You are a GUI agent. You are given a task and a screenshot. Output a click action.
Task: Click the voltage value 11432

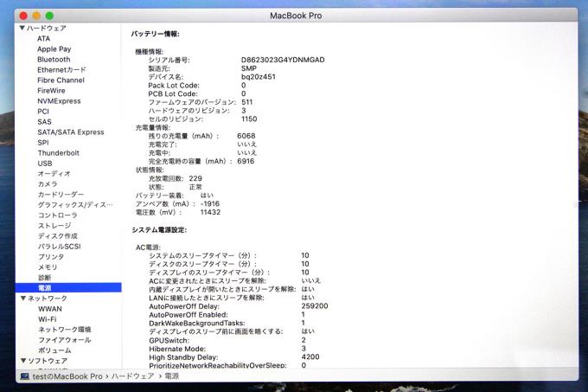point(210,212)
